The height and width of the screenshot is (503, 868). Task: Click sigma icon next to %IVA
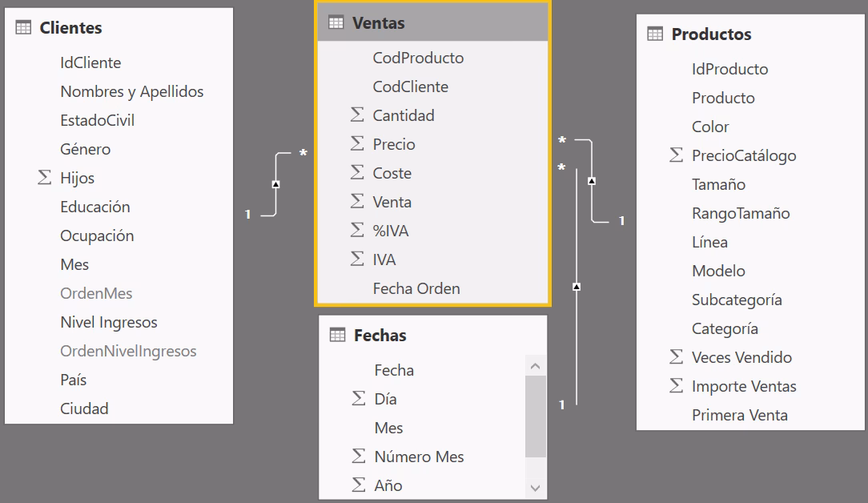tap(357, 230)
